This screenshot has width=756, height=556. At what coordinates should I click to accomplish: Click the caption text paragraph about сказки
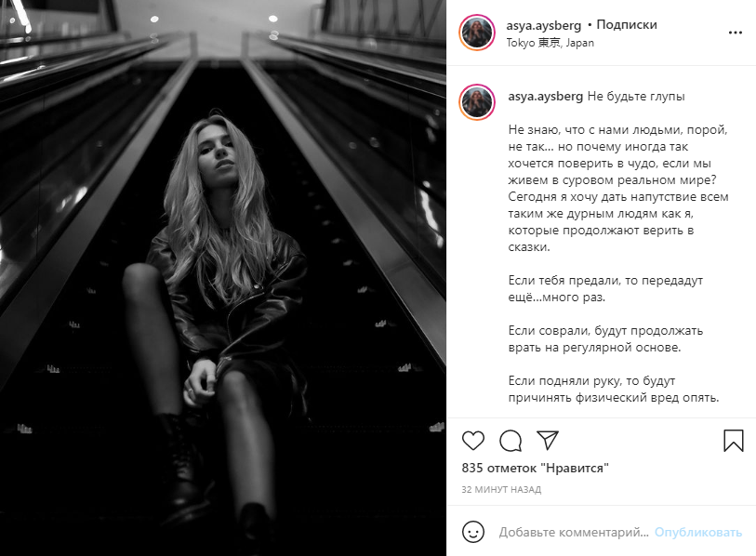[617, 188]
